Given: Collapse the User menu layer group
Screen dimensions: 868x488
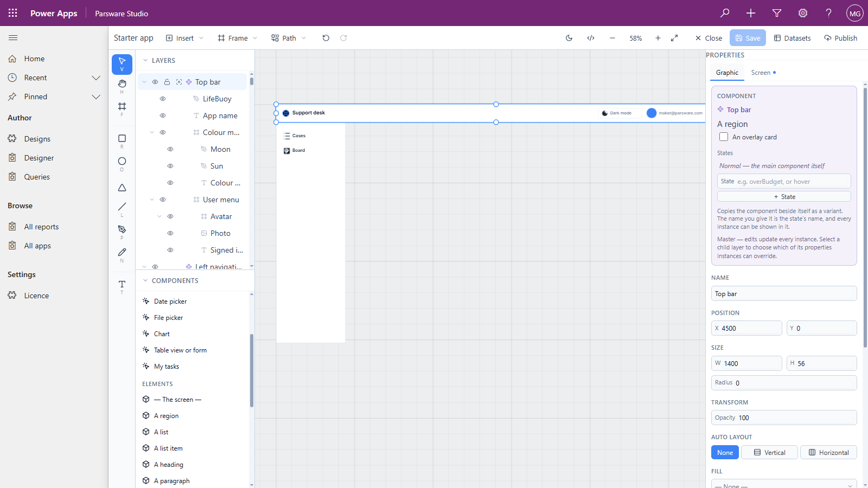Looking at the screenshot, I should pyautogui.click(x=152, y=200).
